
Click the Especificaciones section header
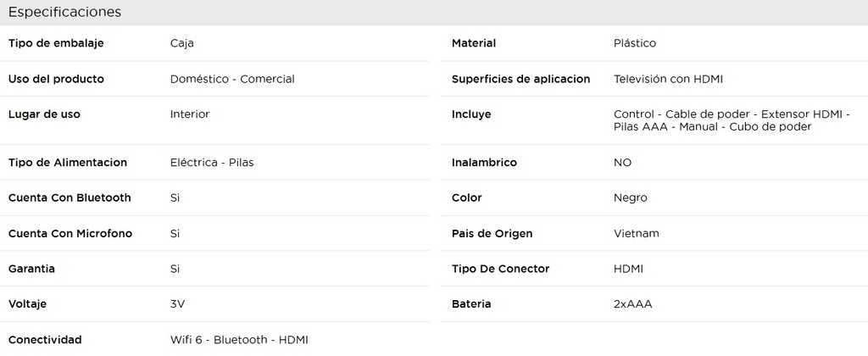[64, 12]
